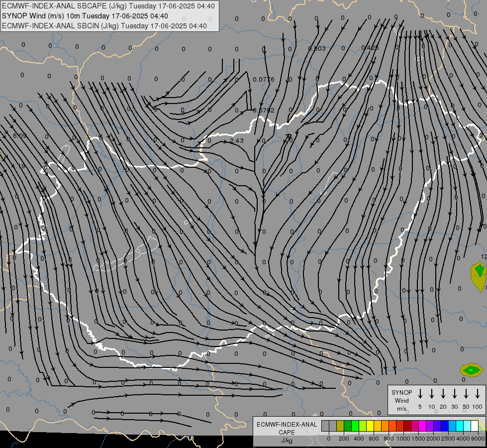
Task: Click the 200 tick label in CAPE legend
Action: (344, 439)
